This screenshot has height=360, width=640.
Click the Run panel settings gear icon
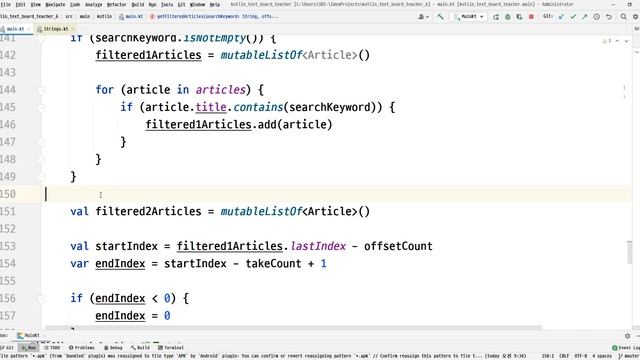[x=627, y=336]
